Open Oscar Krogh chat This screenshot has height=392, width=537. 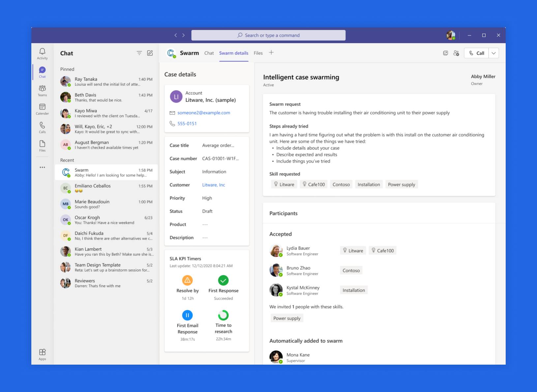(x=106, y=220)
